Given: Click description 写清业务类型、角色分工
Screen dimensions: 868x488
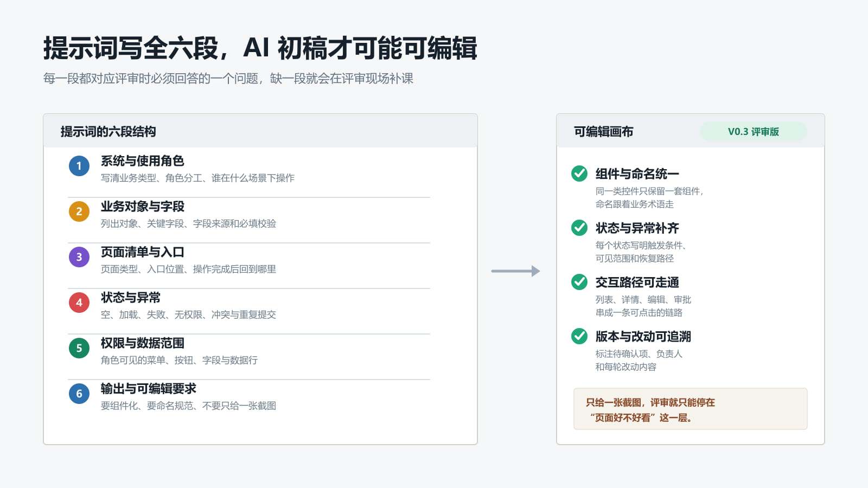Looking at the screenshot, I should click(197, 178).
